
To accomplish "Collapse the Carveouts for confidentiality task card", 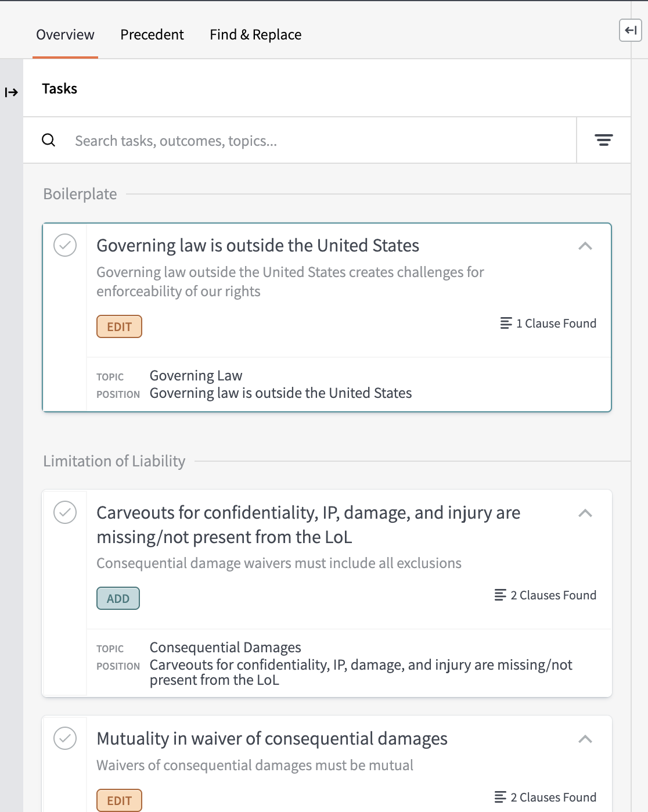I will tap(585, 513).
